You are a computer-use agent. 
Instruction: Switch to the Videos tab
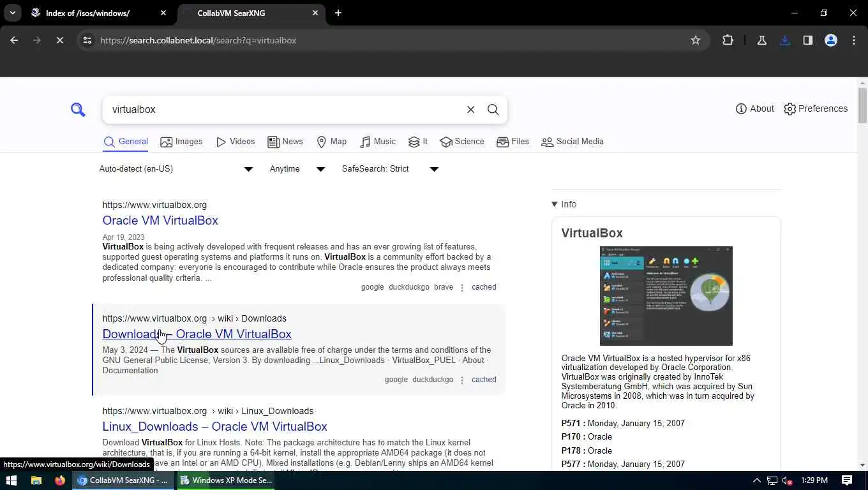pyautogui.click(x=235, y=142)
